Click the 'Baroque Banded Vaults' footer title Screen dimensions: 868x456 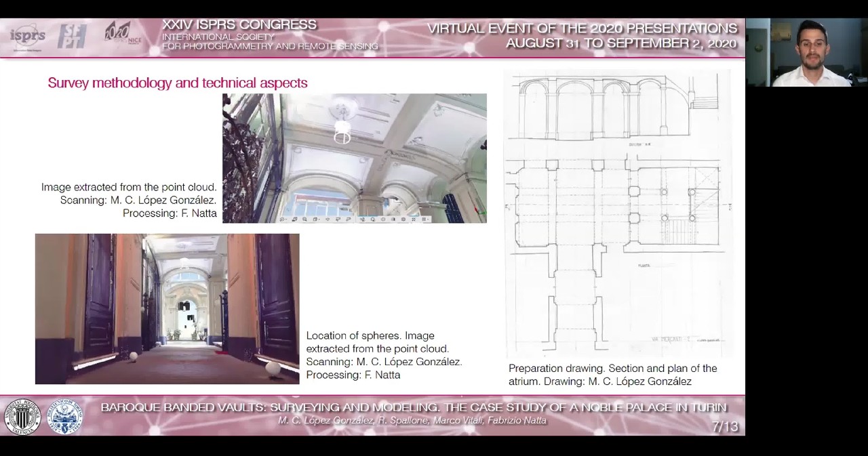(x=413, y=407)
